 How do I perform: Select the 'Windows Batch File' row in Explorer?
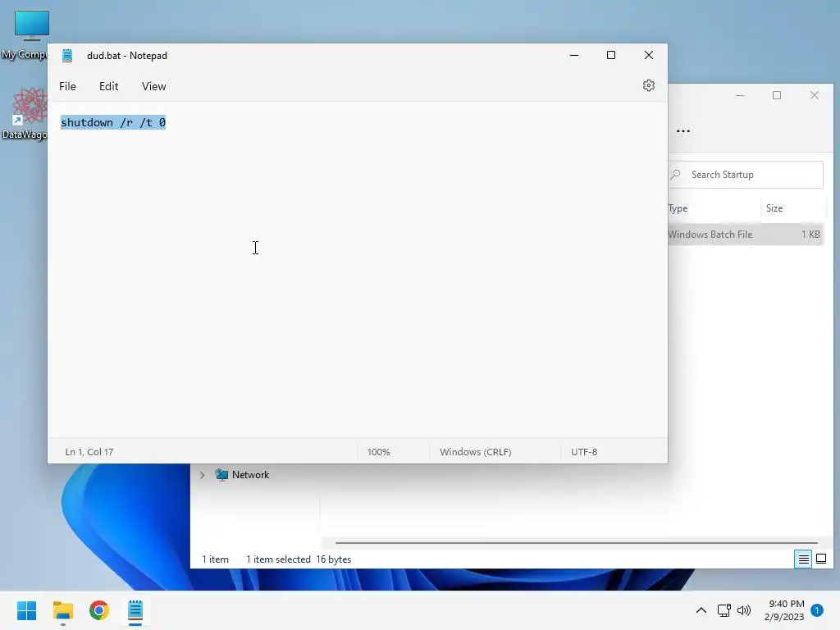coord(745,235)
